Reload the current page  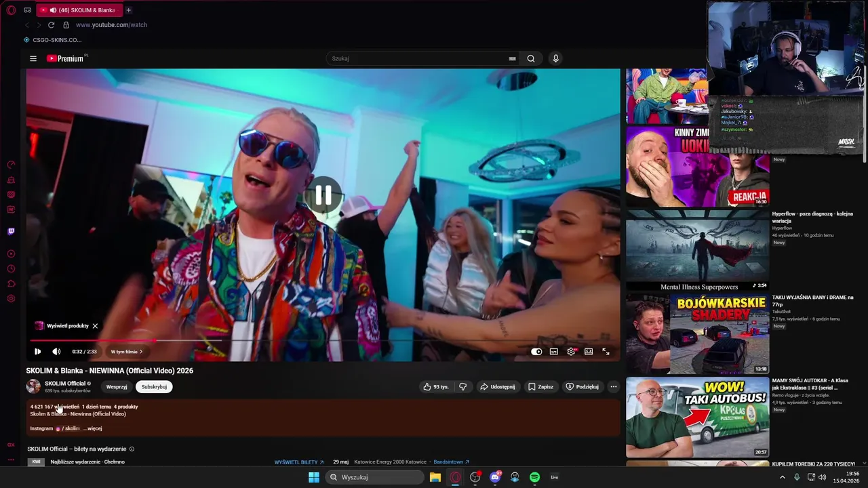51,25
